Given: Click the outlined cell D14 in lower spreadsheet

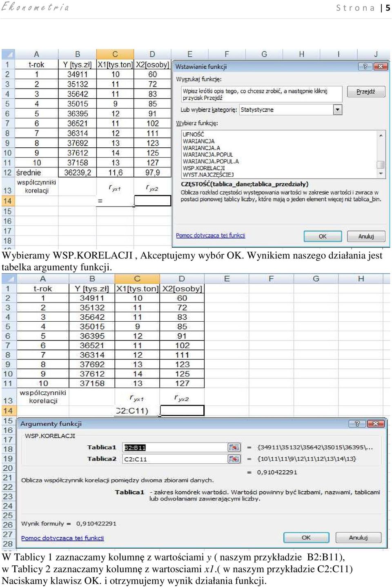Looking at the screenshot, I should 182,411.
